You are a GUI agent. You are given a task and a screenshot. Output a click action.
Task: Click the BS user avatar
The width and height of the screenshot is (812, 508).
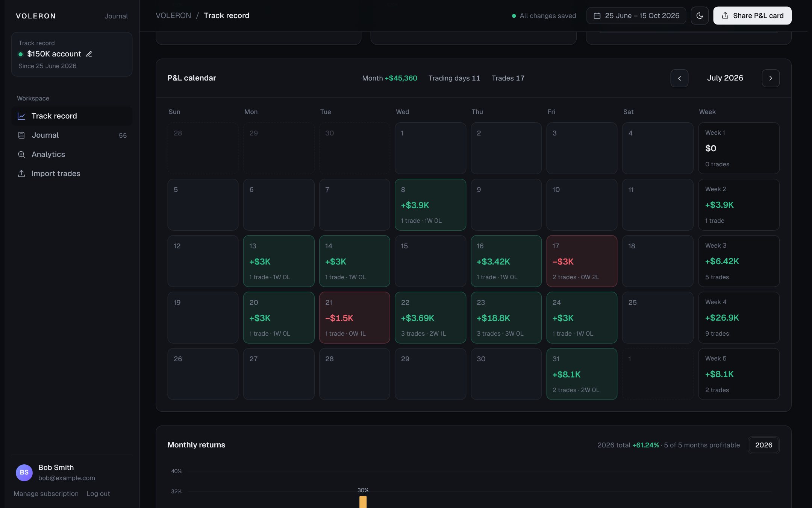pos(24,472)
